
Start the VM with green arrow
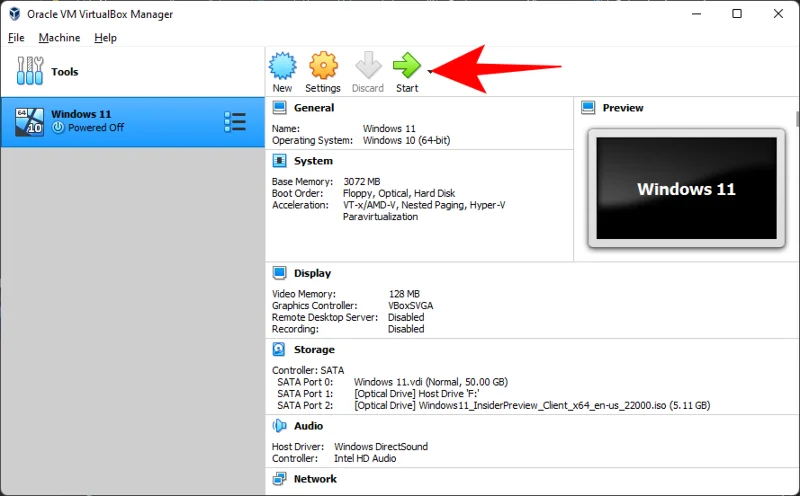pyautogui.click(x=407, y=66)
